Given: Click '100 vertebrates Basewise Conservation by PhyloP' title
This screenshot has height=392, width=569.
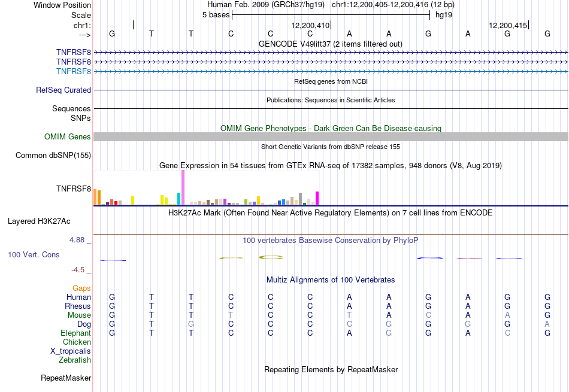Looking at the screenshot, I should (x=331, y=240).
